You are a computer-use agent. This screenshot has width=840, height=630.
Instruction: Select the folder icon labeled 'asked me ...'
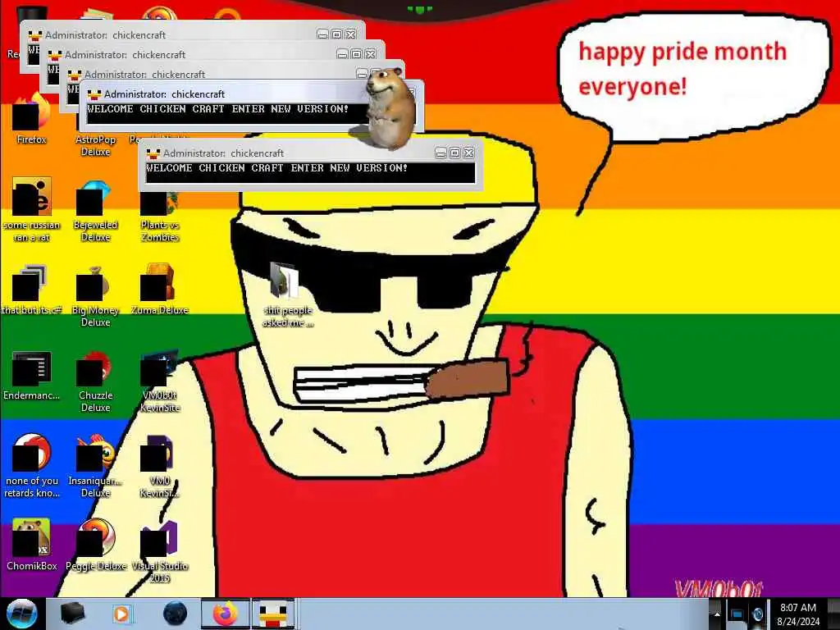tap(287, 294)
